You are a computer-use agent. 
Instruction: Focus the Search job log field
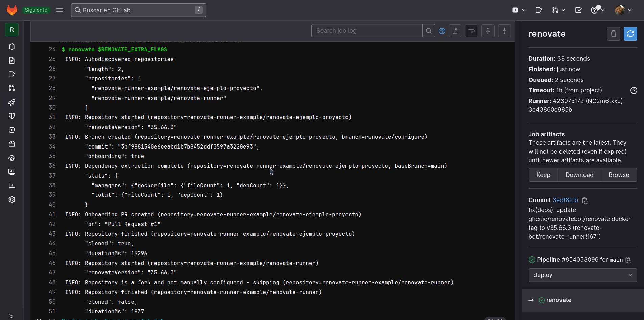point(367,31)
